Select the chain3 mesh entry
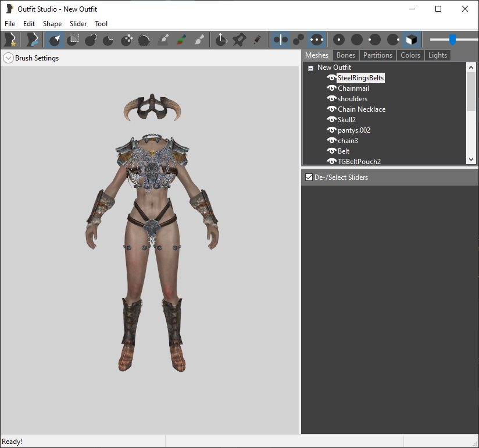This screenshot has width=479, height=448. (x=348, y=141)
